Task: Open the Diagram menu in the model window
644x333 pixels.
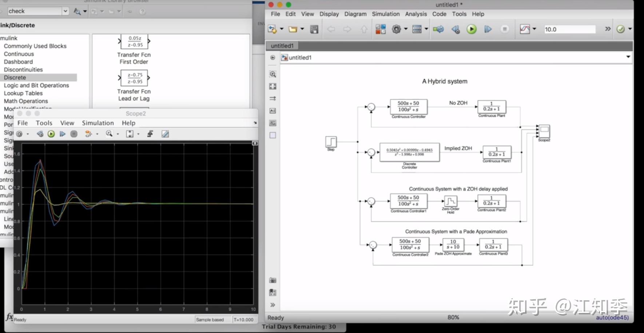Action: [355, 14]
